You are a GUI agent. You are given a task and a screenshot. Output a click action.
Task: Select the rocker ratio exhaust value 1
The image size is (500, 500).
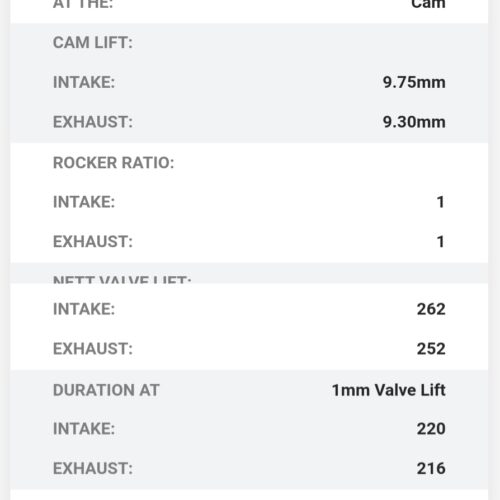441,242
